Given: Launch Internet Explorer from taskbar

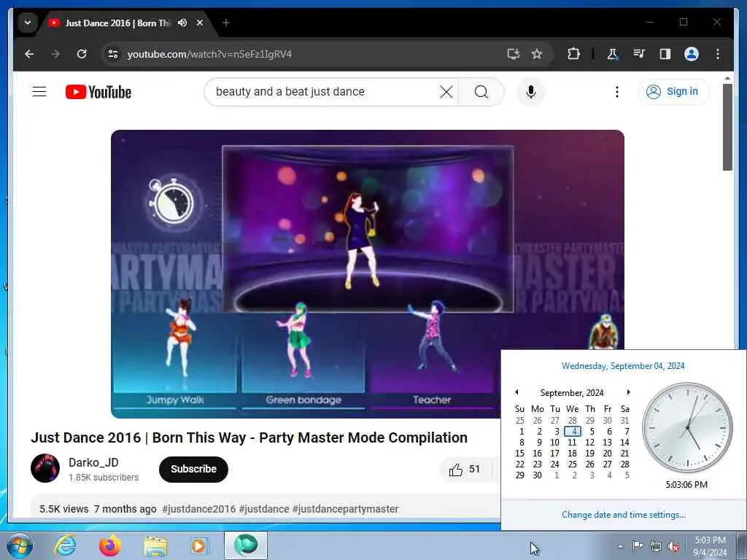Looking at the screenshot, I should (x=65, y=545).
